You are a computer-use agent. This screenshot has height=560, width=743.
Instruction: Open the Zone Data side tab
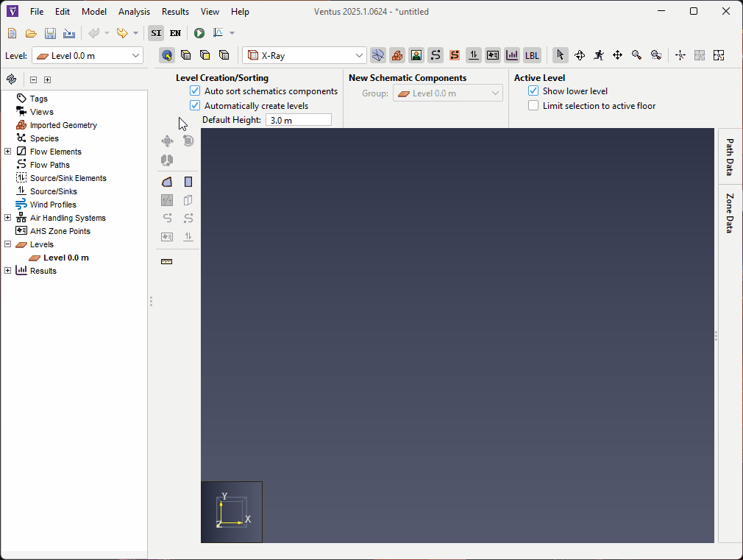(x=730, y=213)
